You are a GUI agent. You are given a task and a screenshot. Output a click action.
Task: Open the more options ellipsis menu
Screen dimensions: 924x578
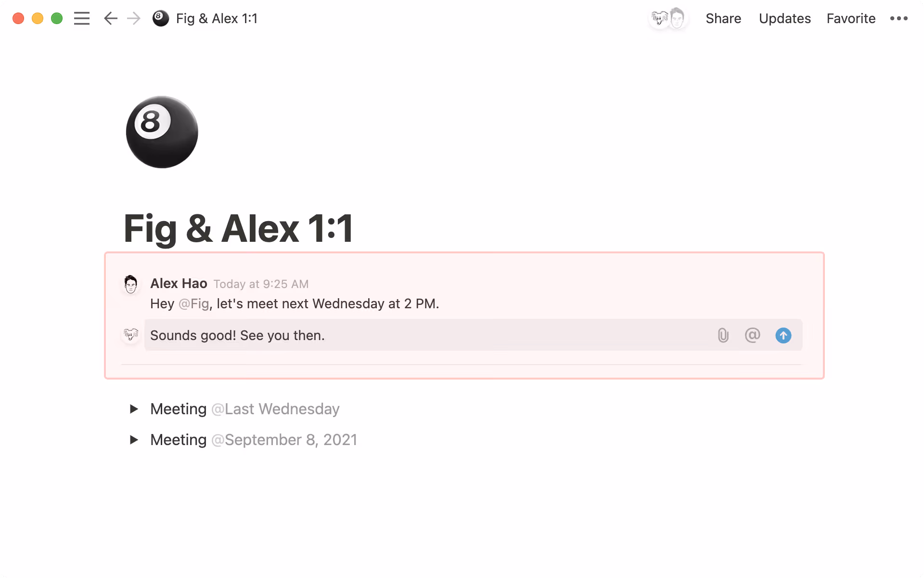click(x=899, y=18)
